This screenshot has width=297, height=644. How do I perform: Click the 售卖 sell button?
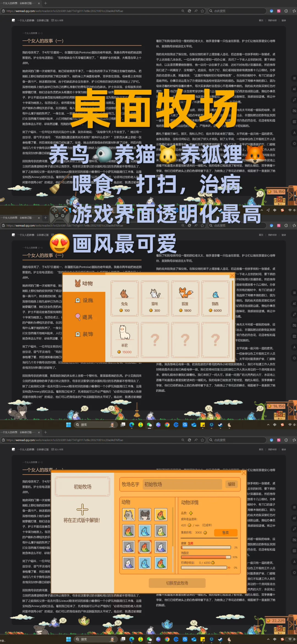click(x=226, y=532)
